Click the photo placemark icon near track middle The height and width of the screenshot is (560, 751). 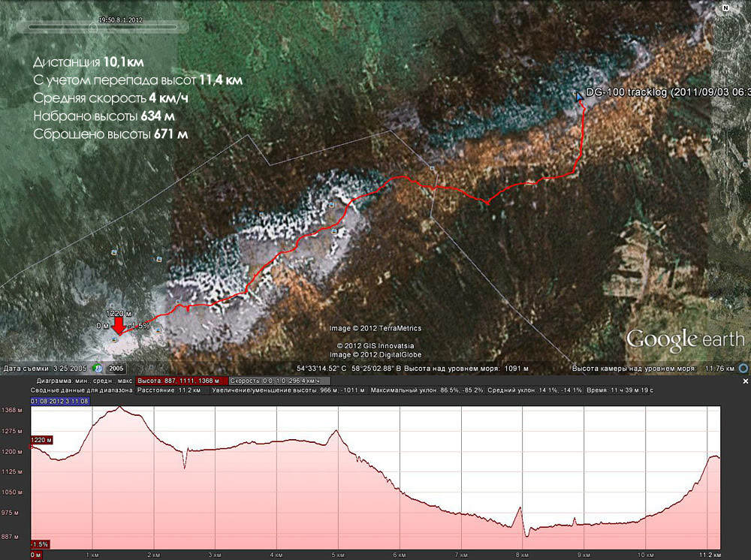point(334,232)
